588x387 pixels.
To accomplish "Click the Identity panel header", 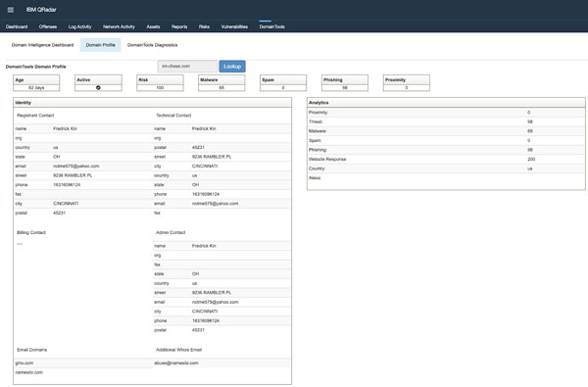I will pyautogui.click(x=152, y=103).
